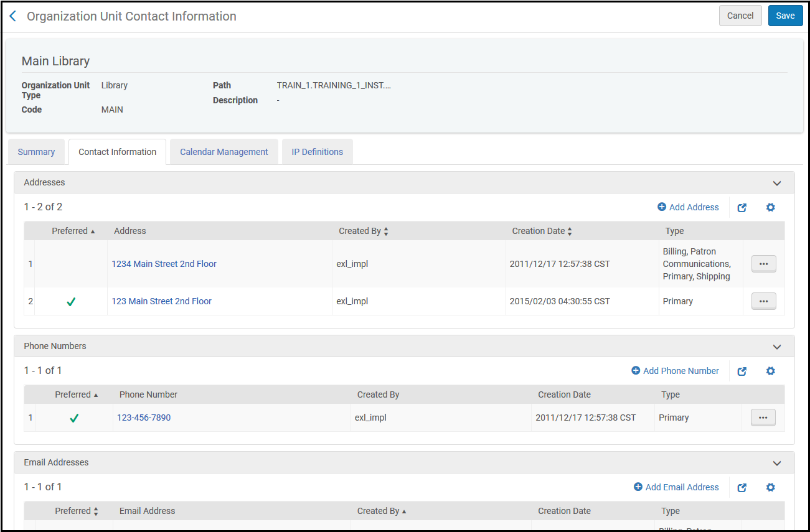The width and height of the screenshot is (810, 532).
Task: Click the export icon in Email Addresses section
Action: [x=742, y=487]
